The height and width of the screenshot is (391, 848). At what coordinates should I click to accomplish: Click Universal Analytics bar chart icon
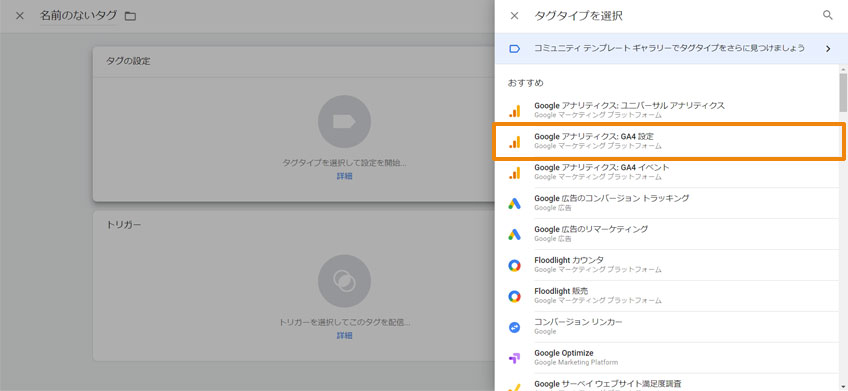(x=514, y=111)
